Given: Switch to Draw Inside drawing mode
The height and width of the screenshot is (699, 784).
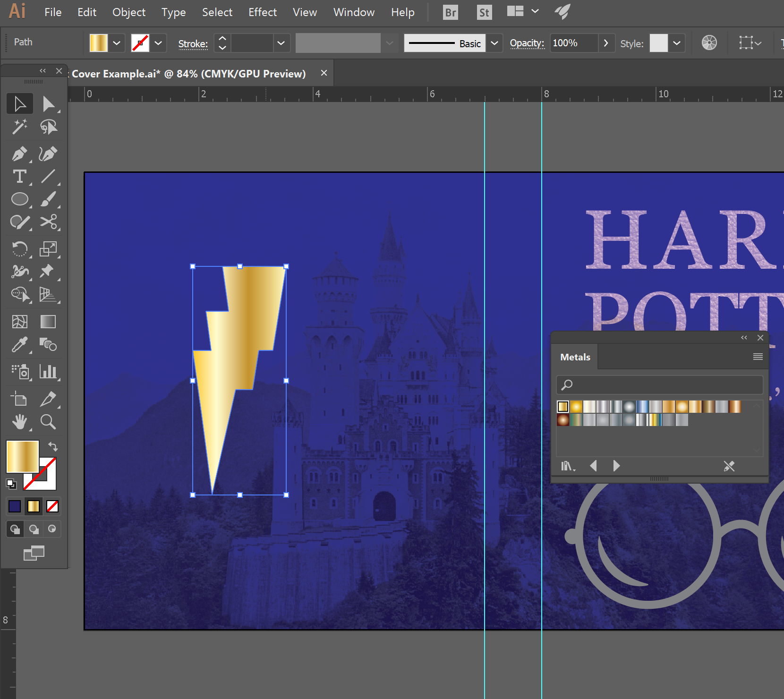Looking at the screenshot, I should point(52,529).
